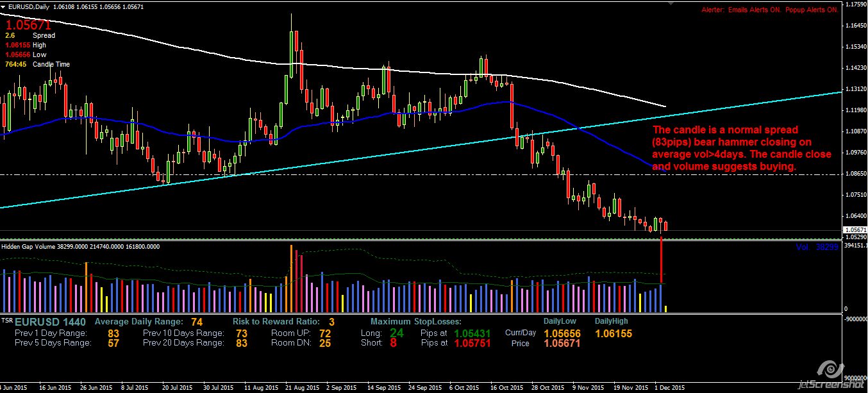This screenshot has height=393, width=868.
Task: Click the red 1.05656 Low value
Action: 17,55
